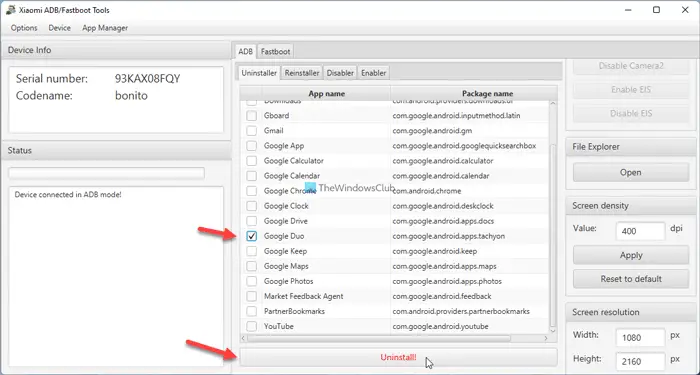Open the Options menu
The width and height of the screenshot is (700, 375).
click(x=24, y=28)
